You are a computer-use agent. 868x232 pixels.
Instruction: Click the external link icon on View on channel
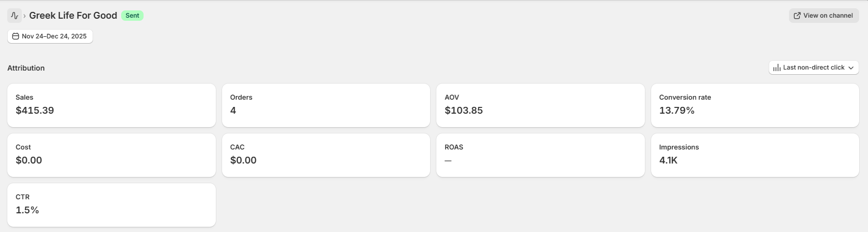(797, 16)
